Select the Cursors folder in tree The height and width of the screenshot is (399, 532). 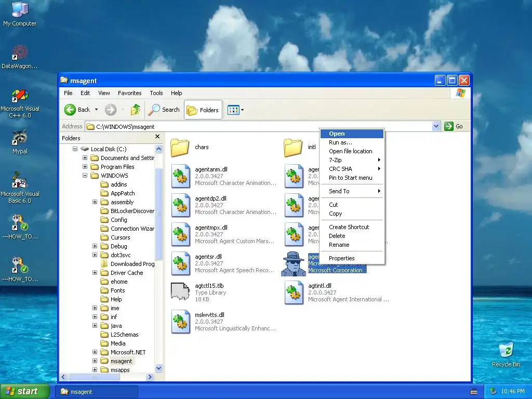115,237
